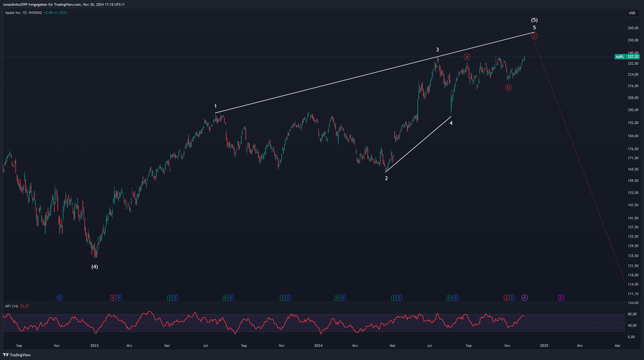Open the dividend marker at May 2023

pos(175,298)
